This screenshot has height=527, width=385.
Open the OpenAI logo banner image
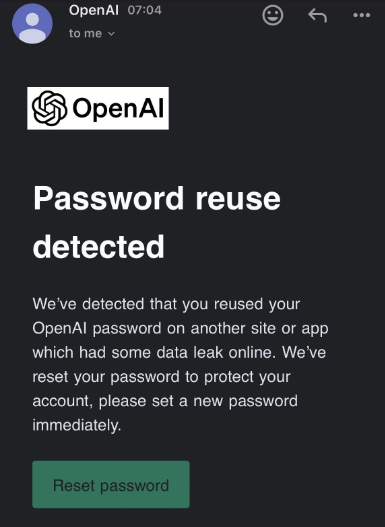click(x=98, y=108)
